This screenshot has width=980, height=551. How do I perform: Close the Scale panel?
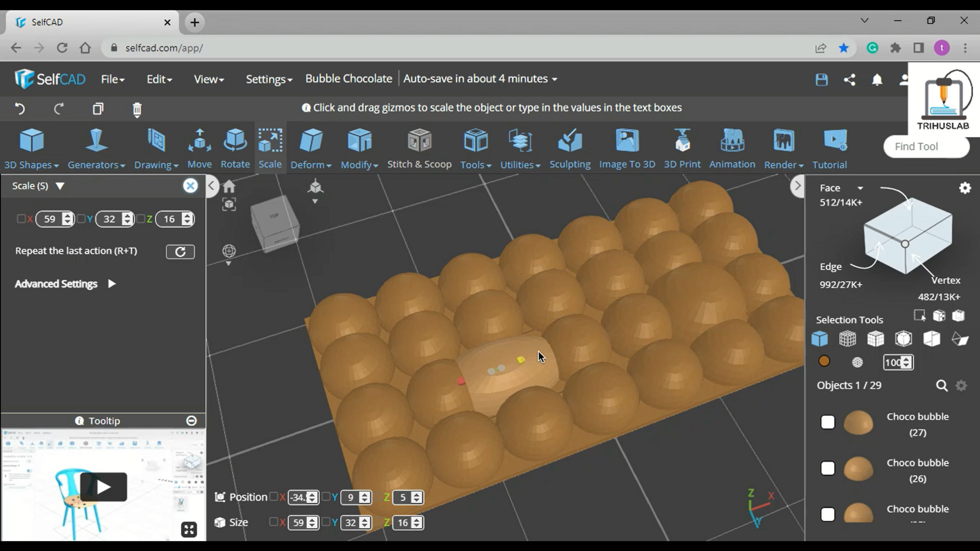pos(190,186)
